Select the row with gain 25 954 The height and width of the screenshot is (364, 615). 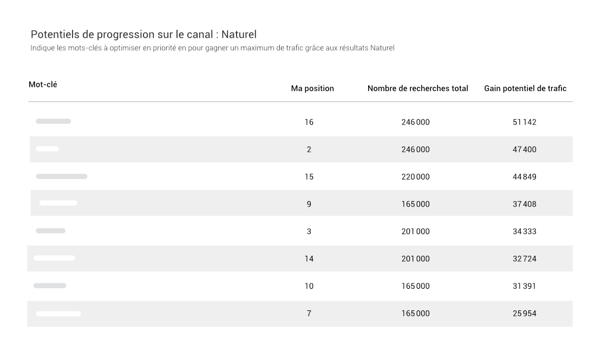(x=300, y=314)
